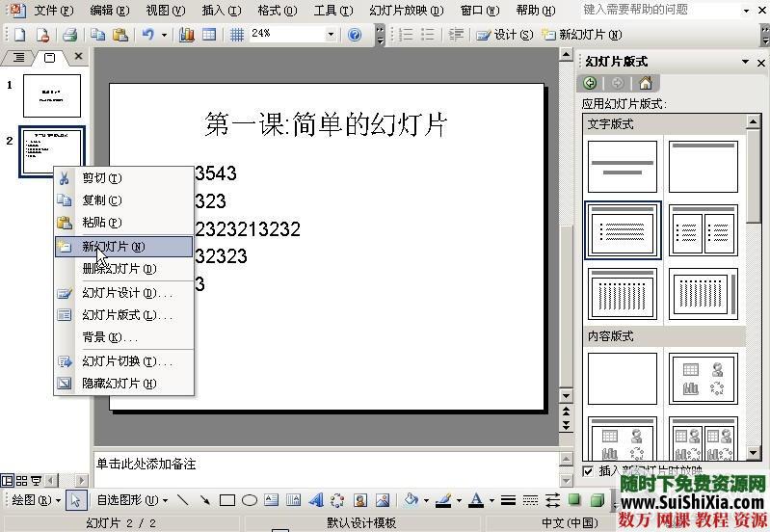Click the New blank presentation icon
This screenshot has width=770, height=532.
[x=19, y=35]
